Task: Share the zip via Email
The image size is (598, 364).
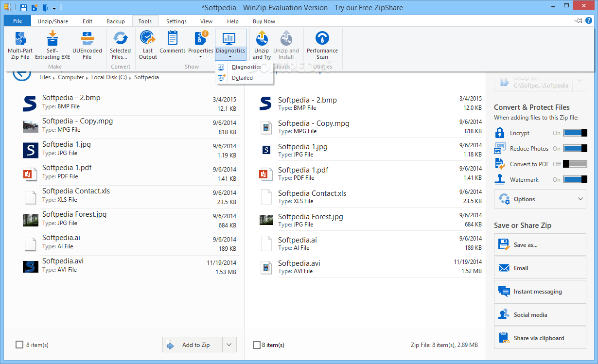Action: (x=540, y=268)
